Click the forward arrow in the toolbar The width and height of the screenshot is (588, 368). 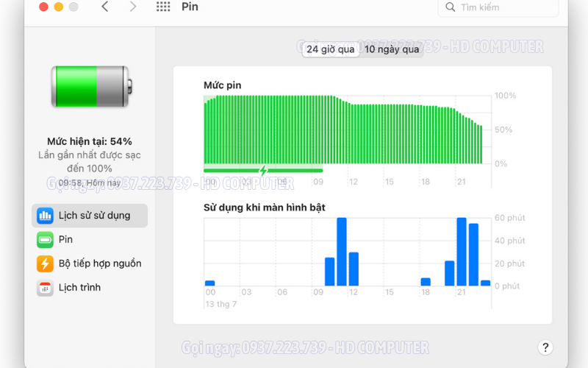132,7
